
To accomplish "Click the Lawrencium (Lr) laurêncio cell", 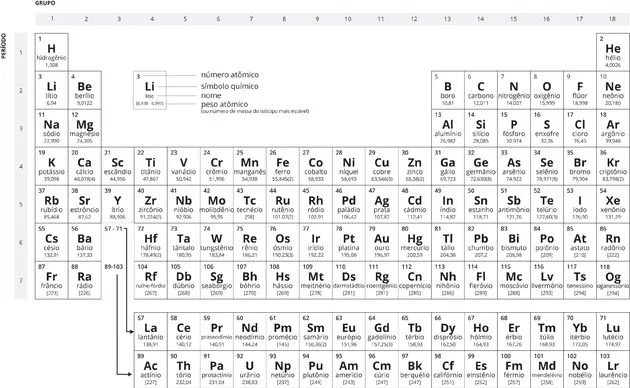I will [613, 370].
